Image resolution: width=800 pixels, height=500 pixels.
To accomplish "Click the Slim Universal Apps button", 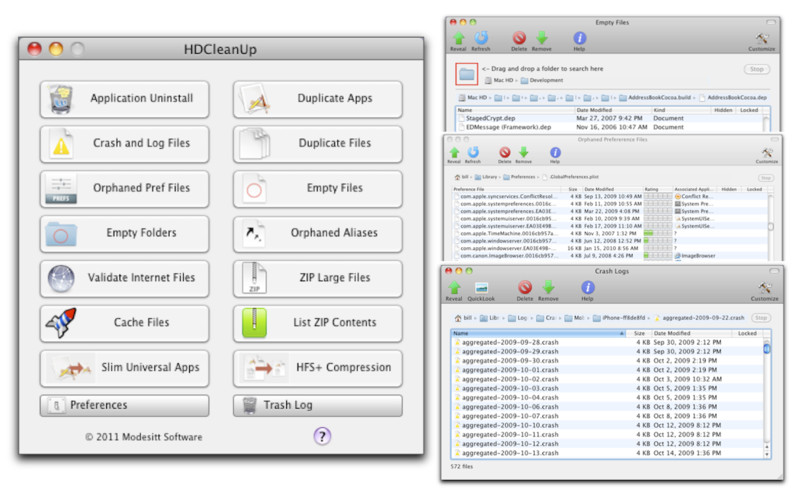I will (x=124, y=368).
